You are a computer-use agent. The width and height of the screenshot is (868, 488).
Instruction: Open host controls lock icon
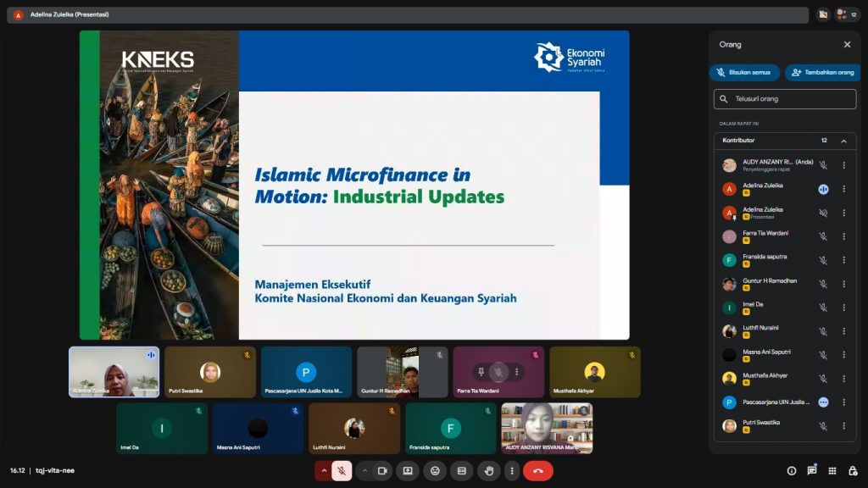[852, 471]
